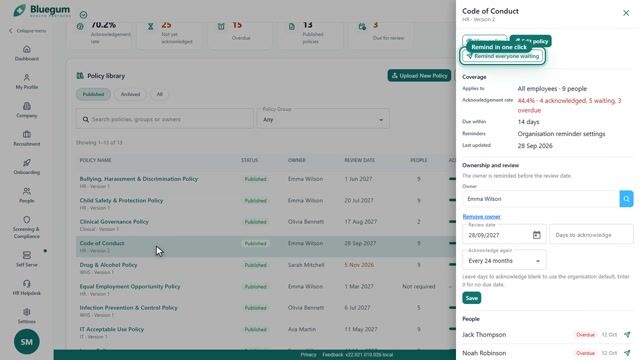
Task: Open Child Safety & Protection Policy
Action: (x=121, y=200)
